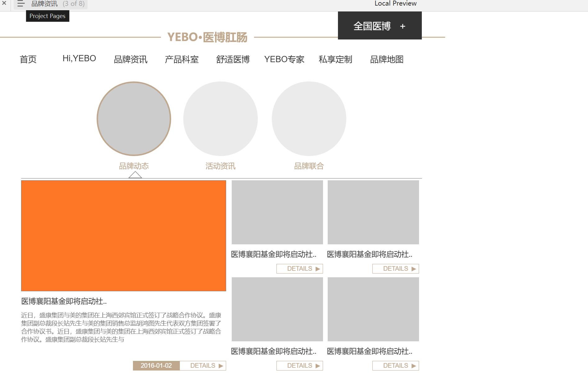Click DETAILS under bottom-right gray card
The image size is (588, 387).
click(396, 366)
